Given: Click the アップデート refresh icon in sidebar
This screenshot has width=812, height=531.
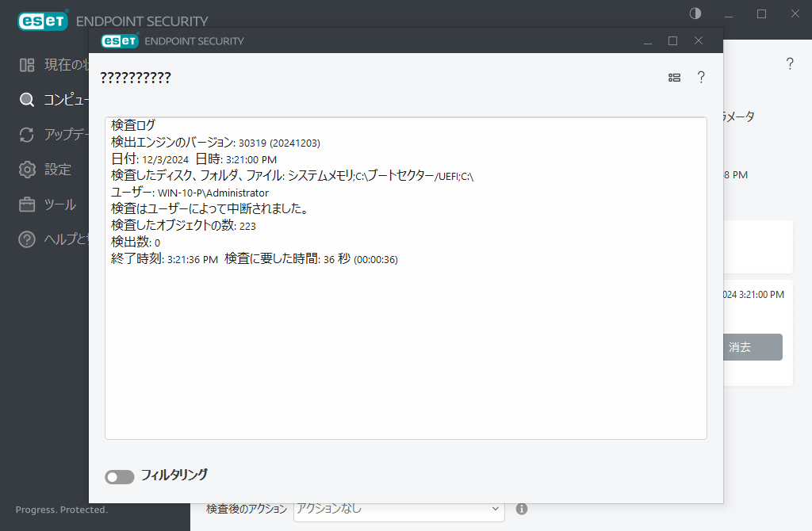Looking at the screenshot, I should [x=26, y=134].
